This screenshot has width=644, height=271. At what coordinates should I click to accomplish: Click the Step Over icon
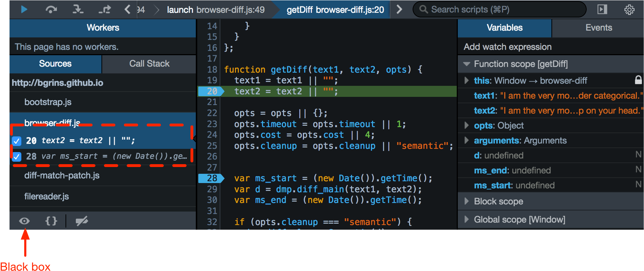(x=51, y=10)
